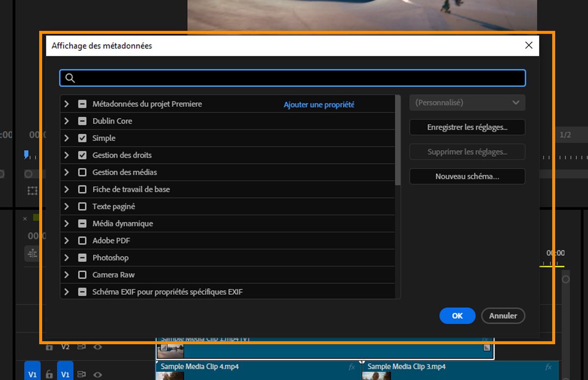Open the (Personnalisé) presets dropdown
The width and height of the screenshot is (588, 380).
coord(467,102)
